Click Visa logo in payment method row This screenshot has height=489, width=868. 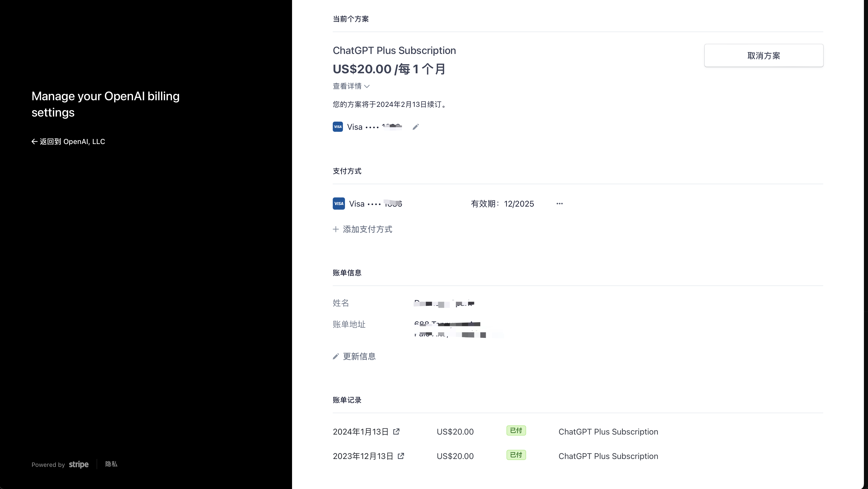pyautogui.click(x=339, y=204)
